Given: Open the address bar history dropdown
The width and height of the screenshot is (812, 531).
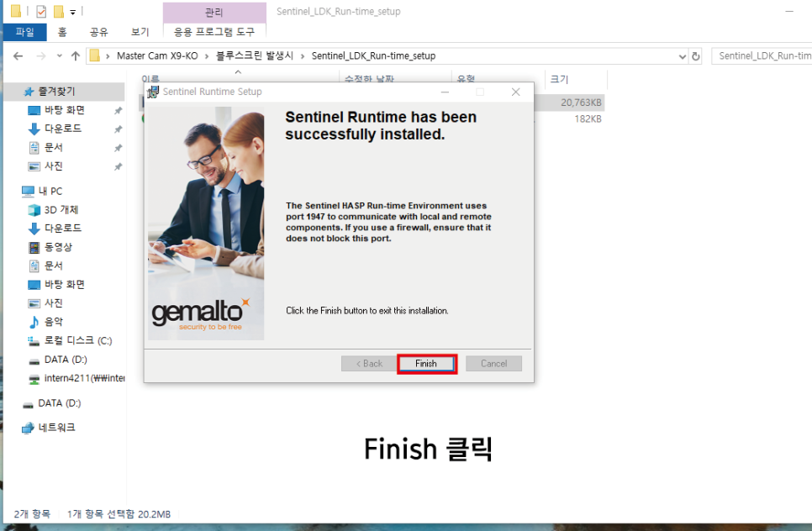Looking at the screenshot, I should 683,56.
